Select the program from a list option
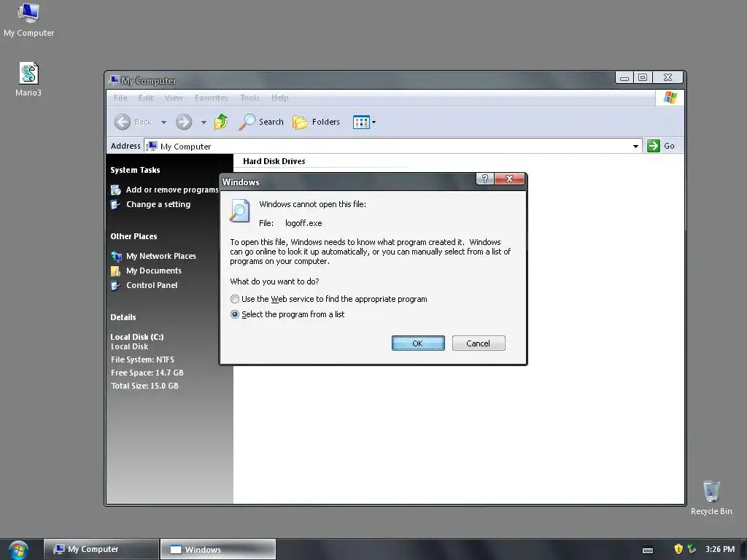747x560 pixels. tap(235, 314)
